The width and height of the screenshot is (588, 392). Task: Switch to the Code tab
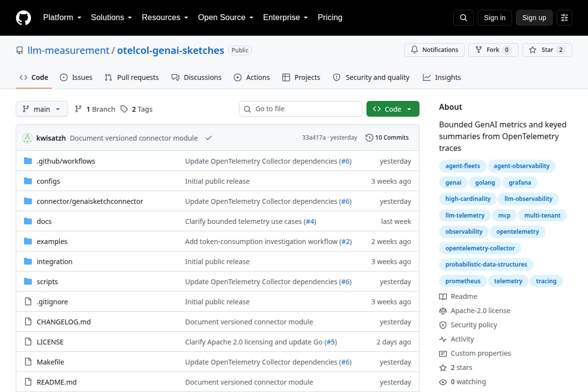coord(34,77)
